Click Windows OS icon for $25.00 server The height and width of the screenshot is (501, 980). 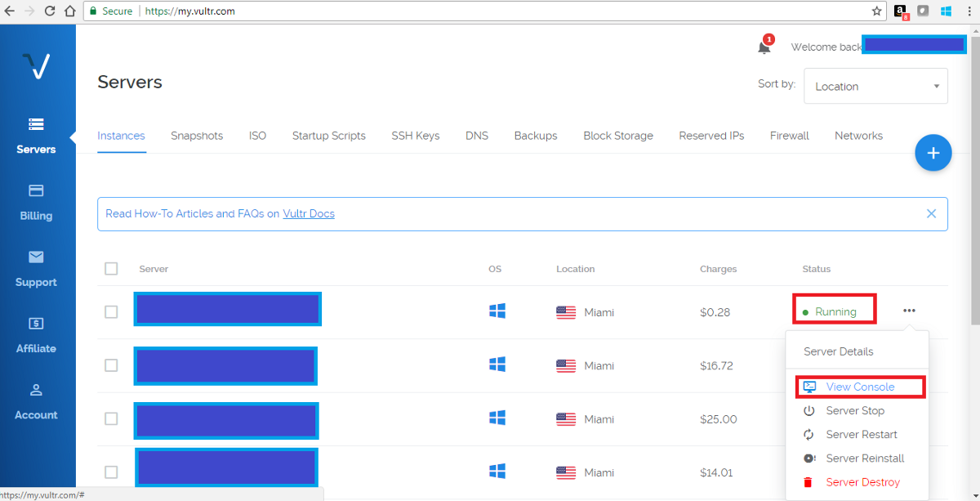coord(497,418)
